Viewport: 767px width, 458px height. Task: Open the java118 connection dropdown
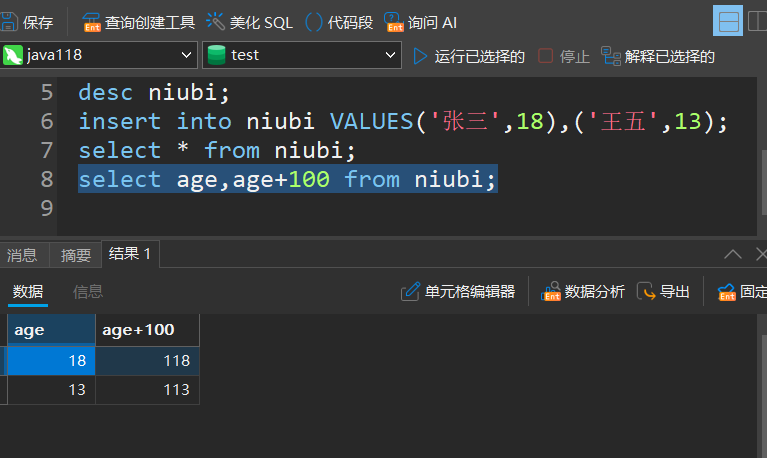[x=99, y=55]
